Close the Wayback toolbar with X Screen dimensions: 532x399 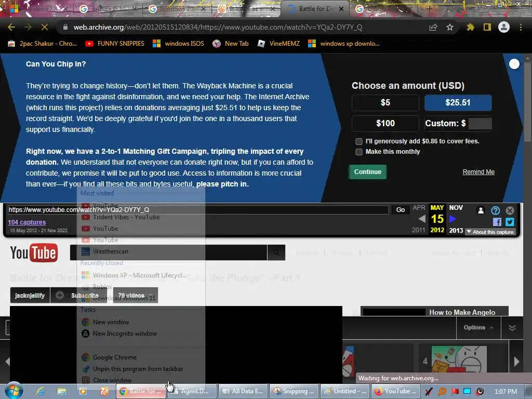coord(510,210)
